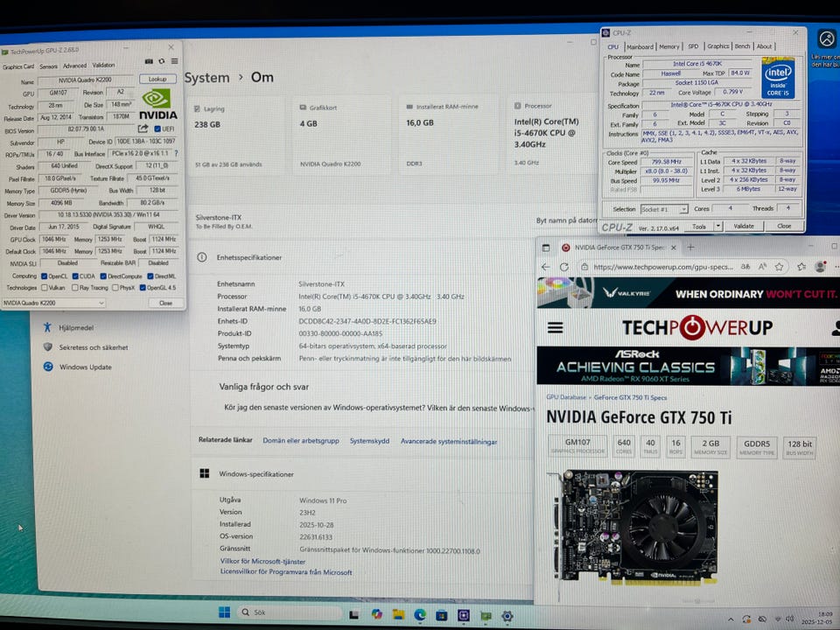
Task: Open the Memory tab in CPU-Z
Action: [x=669, y=46]
